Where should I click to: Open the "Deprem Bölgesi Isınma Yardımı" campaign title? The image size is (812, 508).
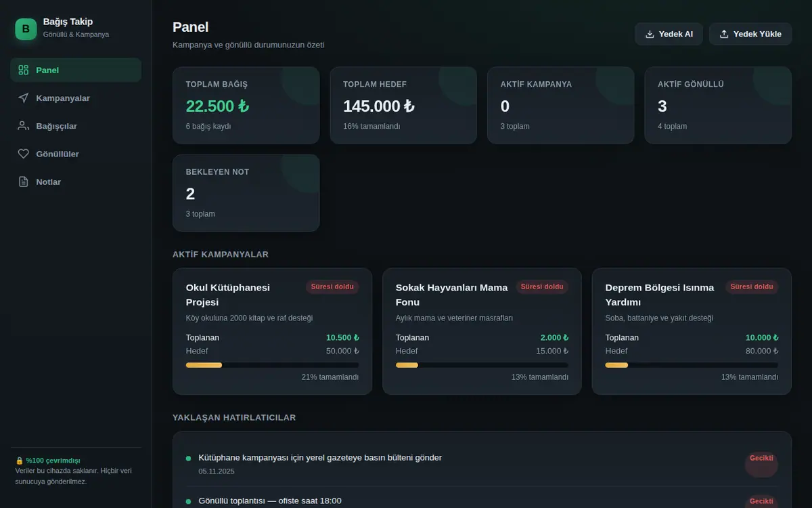pos(660,295)
